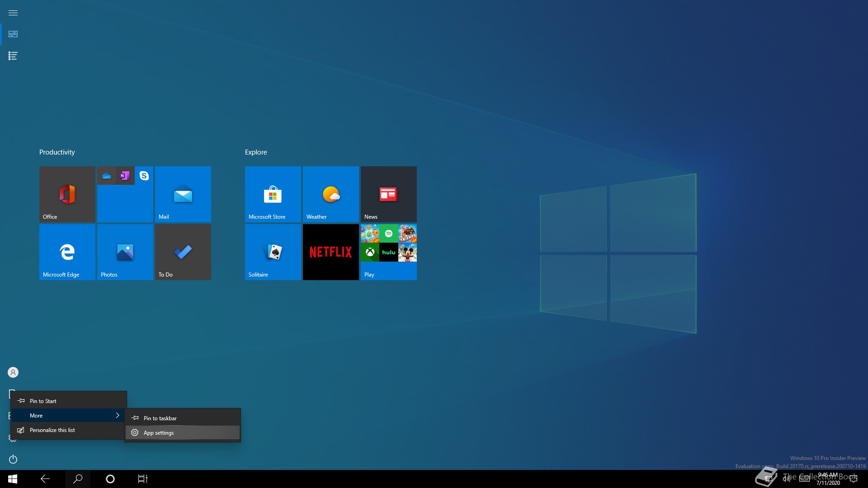Image resolution: width=868 pixels, height=488 pixels.
Task: Open the touch keyboard tray icon
Action: pos(805,479)
